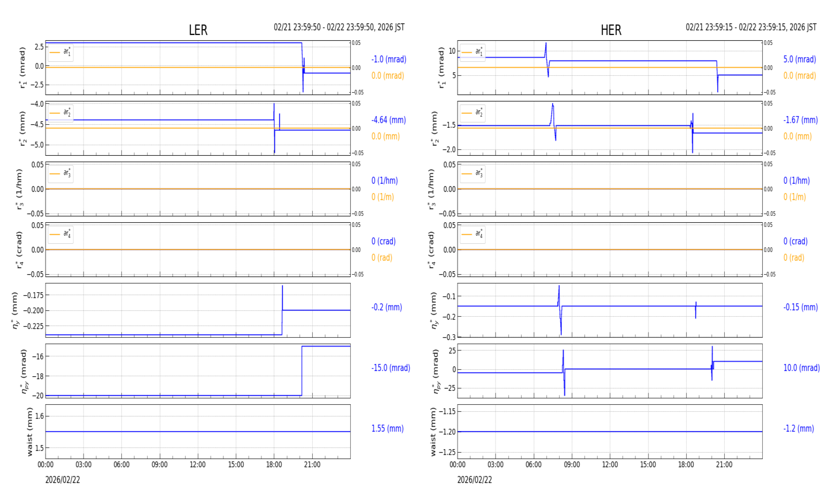
Task: Click the blue -4.64 (mm) readout
Action: pyautogui.click(x=389, y=120)
